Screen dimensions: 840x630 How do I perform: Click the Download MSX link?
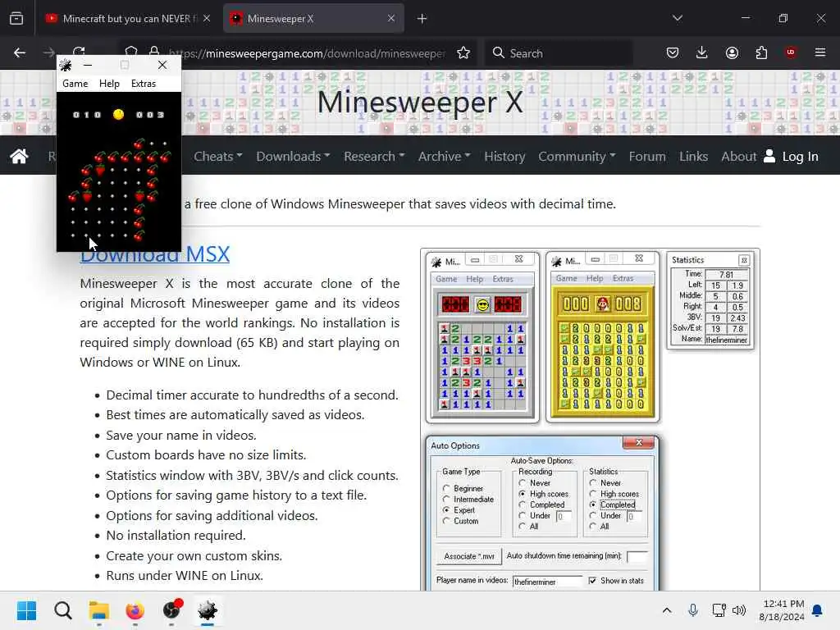point(155,254)
